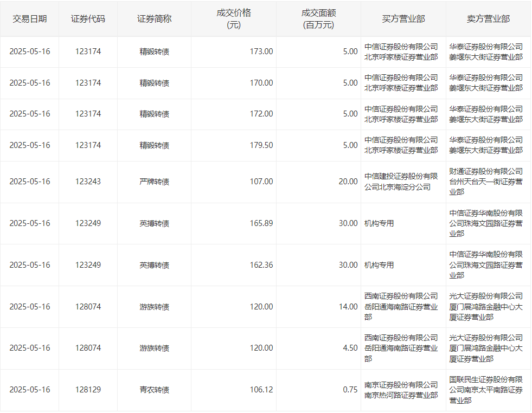Image resolution: width=532 pixels, height=413 pixels.
Task: Select the price cell 162.36
Action: tap(261, 265)
